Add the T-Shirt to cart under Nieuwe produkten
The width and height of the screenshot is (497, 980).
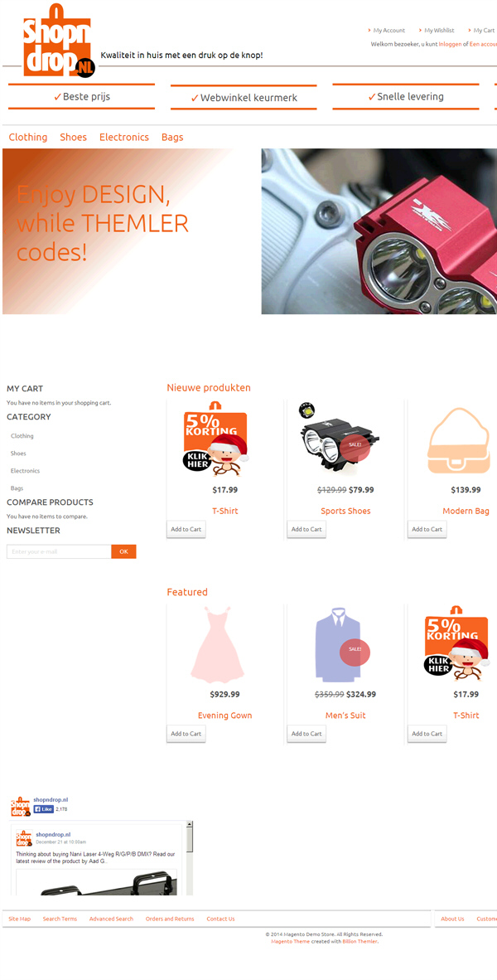186,529
